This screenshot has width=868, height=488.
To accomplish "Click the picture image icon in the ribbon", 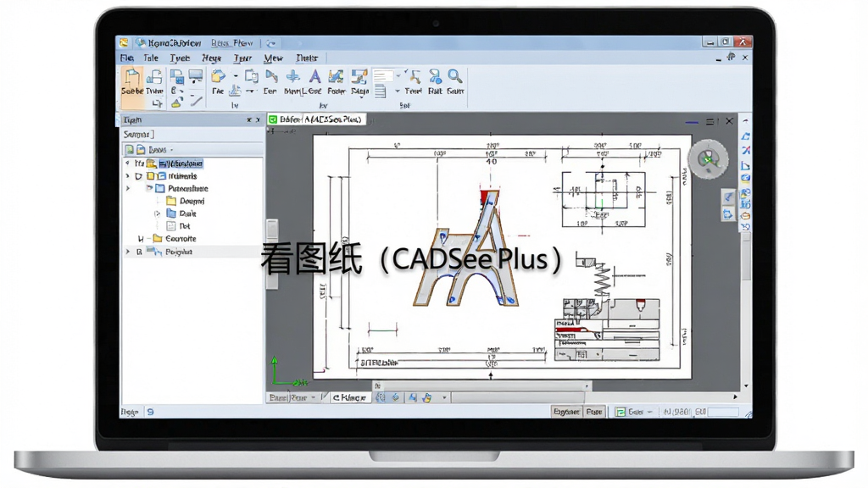I will [336, 76].
